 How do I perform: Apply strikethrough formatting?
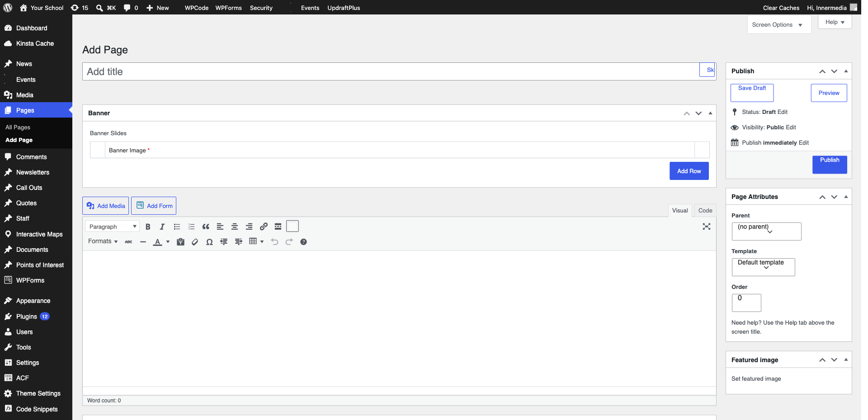128,242
